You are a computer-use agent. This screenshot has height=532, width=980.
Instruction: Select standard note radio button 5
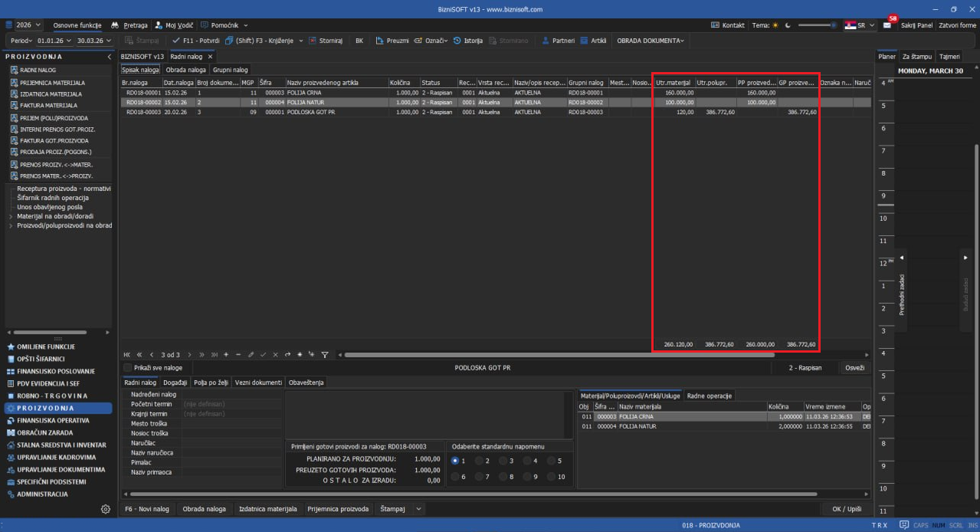[x=552, y=461]
